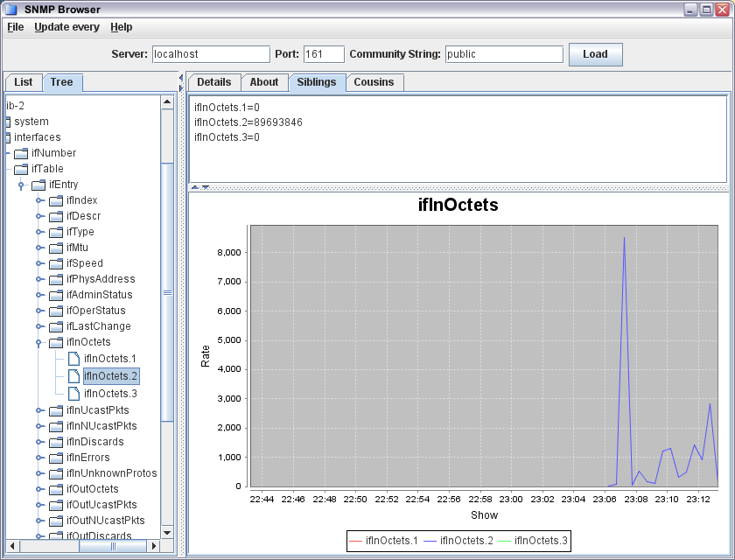
Task: Click the ifOutOctets folder icon
Action: 56,490
